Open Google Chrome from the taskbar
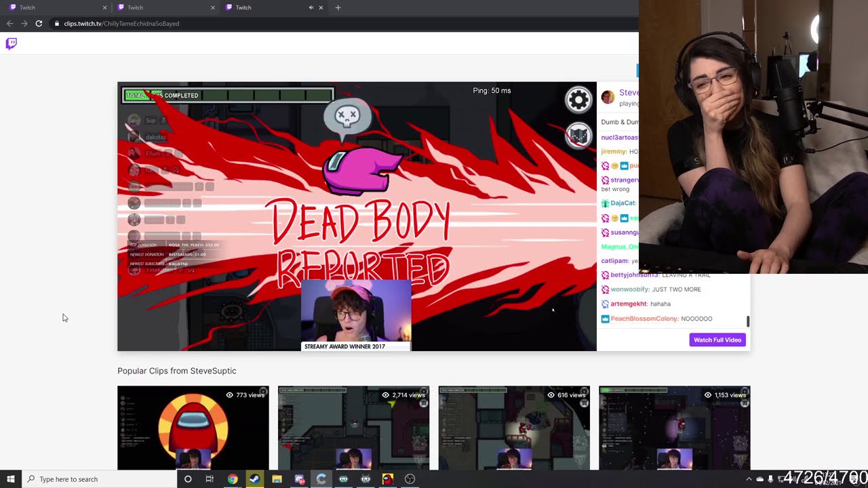The width and height of the screenshot is (868, 488). point(233,479)
